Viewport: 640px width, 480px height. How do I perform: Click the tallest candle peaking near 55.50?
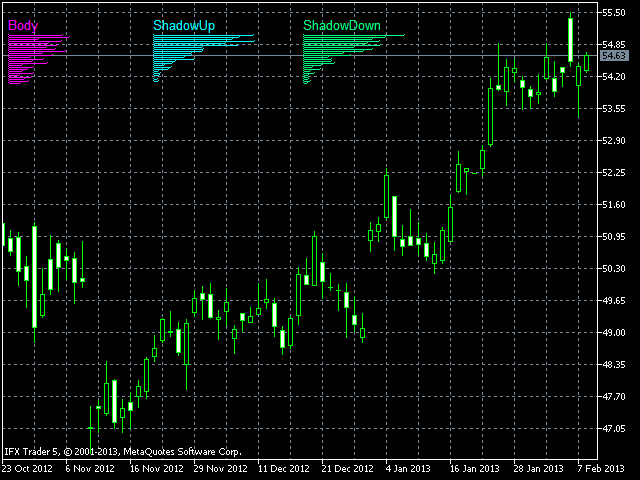coord(571,40)
